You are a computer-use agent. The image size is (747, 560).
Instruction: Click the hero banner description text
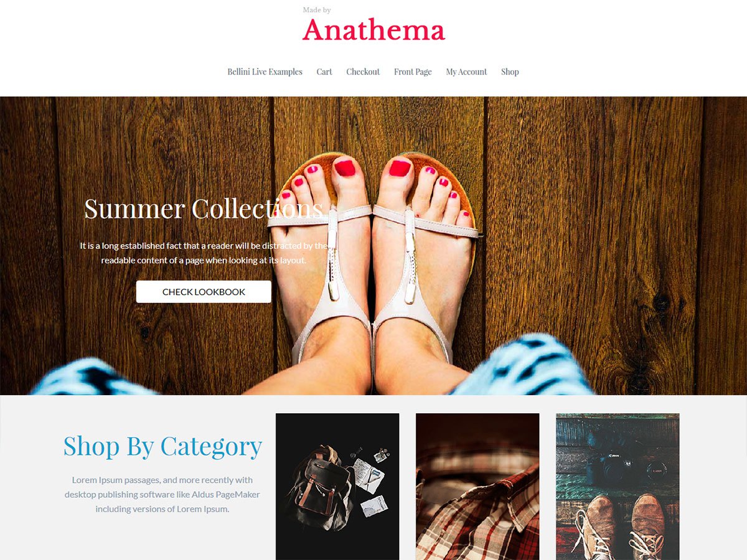(204, 253)
